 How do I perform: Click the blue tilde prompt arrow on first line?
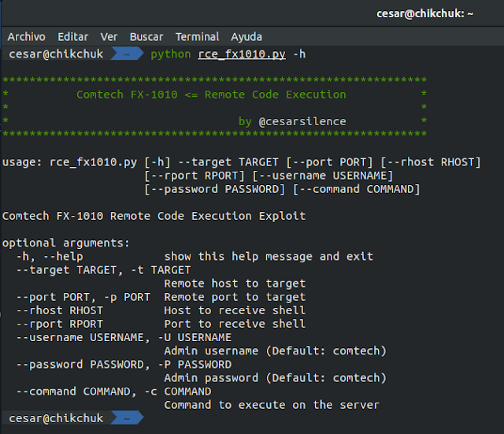pyautogui.click(x=127, y=54)
